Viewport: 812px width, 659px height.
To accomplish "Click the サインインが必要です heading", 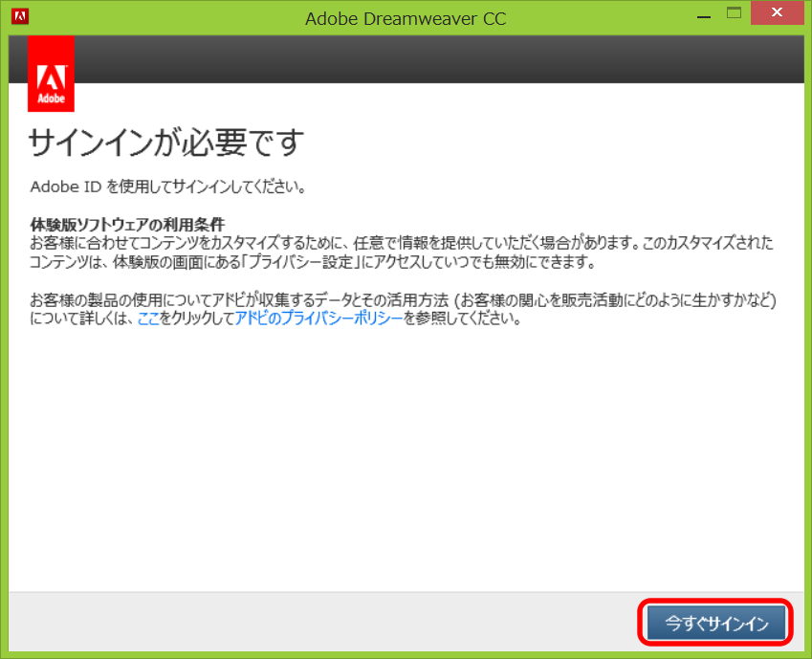I will tap(165, 143).
